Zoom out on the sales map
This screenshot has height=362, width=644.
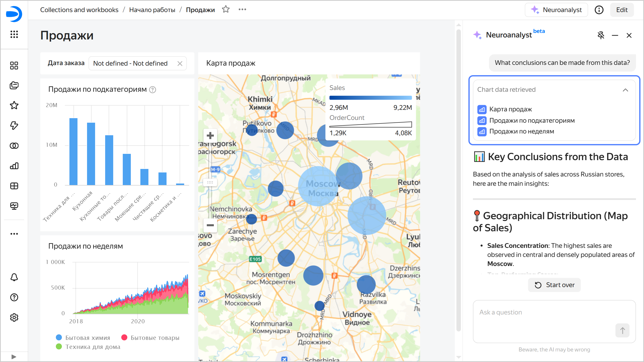(x=210, y=225)
